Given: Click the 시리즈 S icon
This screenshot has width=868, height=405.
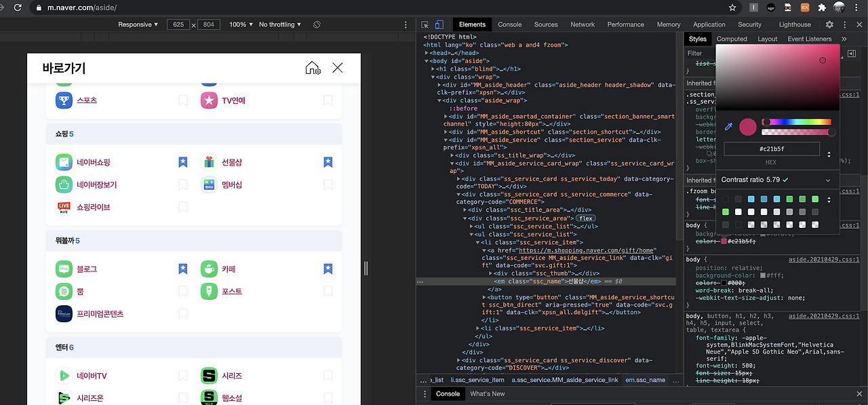Looking at the screenshot, I should [209, 375].
